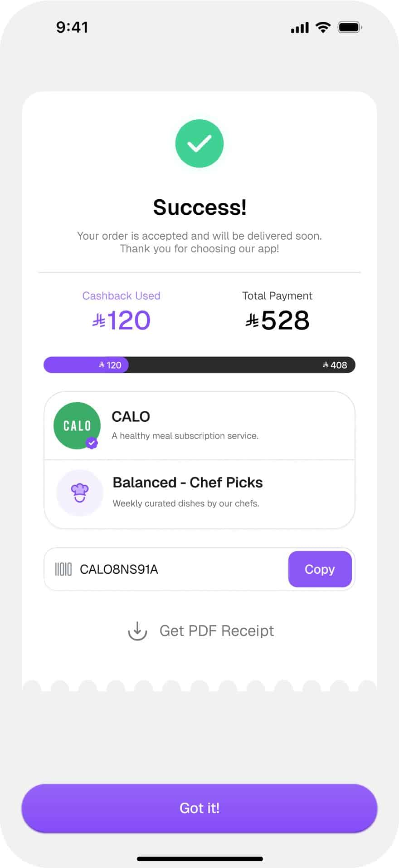Click the 9:41 clock in status bar
399x868 pixels.
coord(72,27)
